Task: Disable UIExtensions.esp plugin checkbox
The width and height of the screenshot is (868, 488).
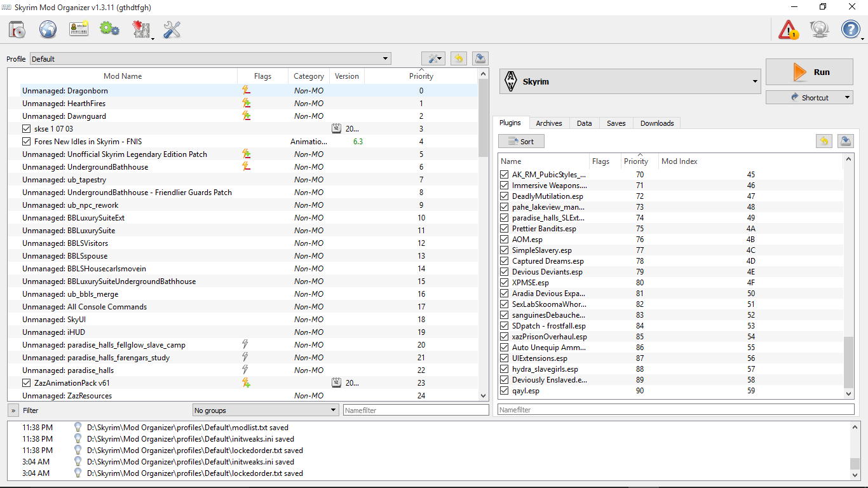Action: coord(504,358)
